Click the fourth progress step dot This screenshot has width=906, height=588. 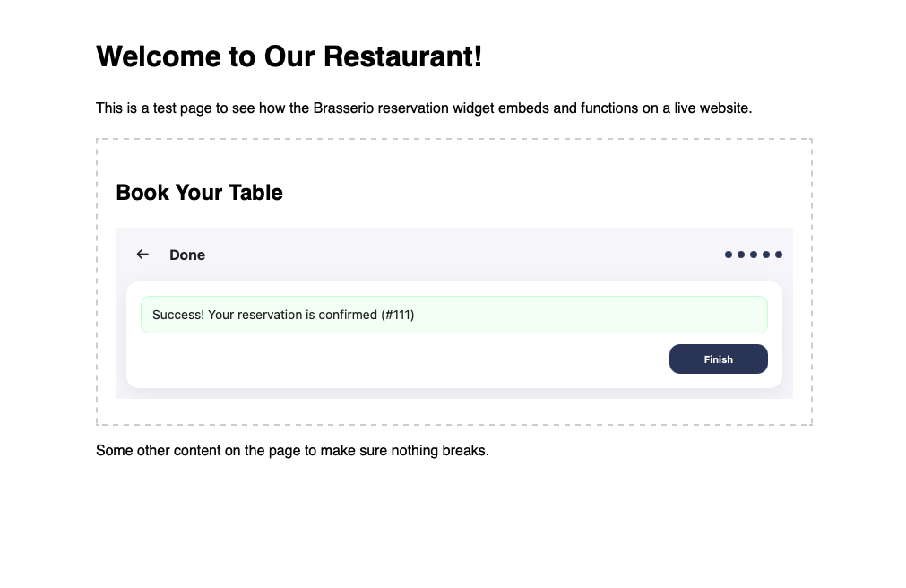click(766, 255)
